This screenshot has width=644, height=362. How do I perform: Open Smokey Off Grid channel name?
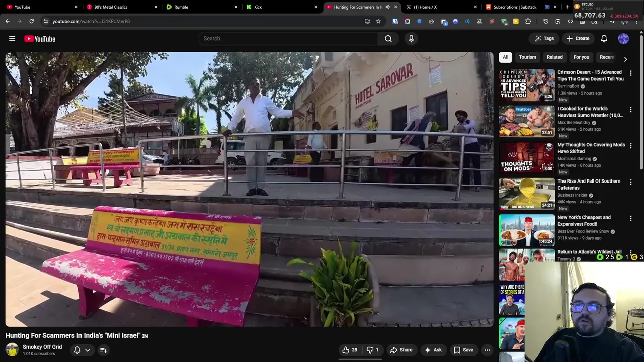click(42, 347)
